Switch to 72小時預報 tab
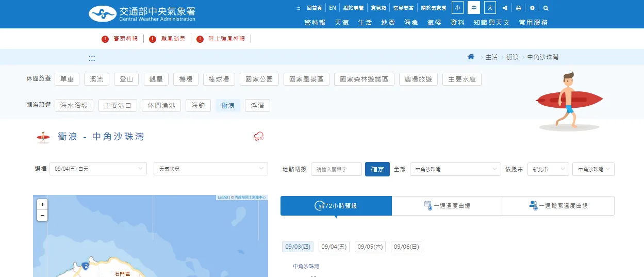Image resolution: width=644 pixels, height=277 pixels. pos(336,206)
